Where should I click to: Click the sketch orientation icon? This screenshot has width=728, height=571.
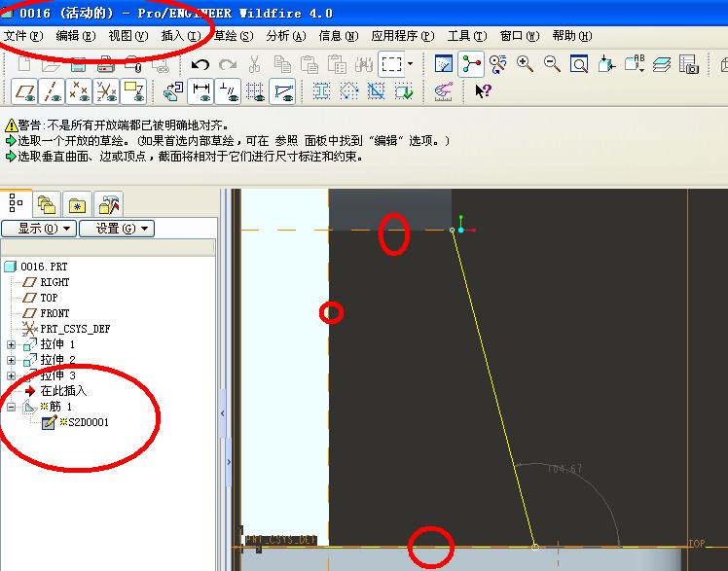pyautogui.click(x=173, y=91)
